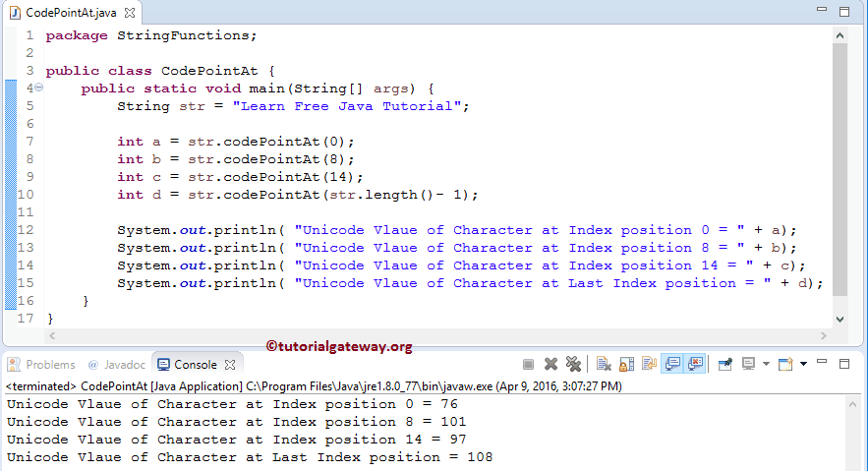
Task: Open the Javadoc tab
Action: [x=125, y=365]
